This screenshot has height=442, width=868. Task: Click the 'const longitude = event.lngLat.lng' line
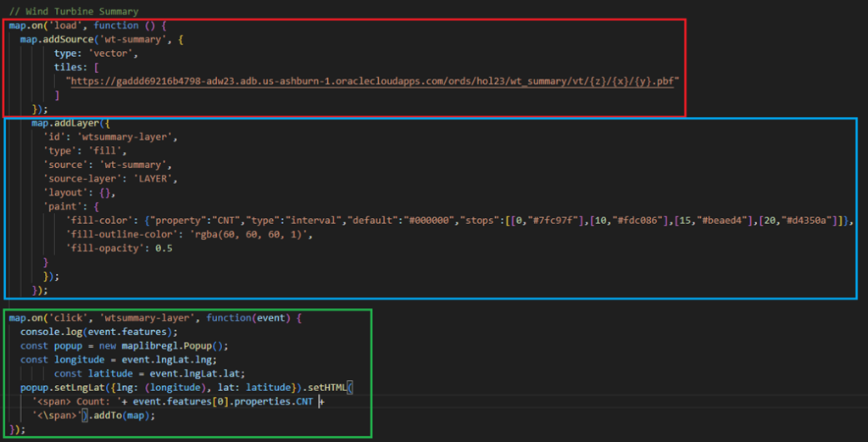click(x=119, y=360)
